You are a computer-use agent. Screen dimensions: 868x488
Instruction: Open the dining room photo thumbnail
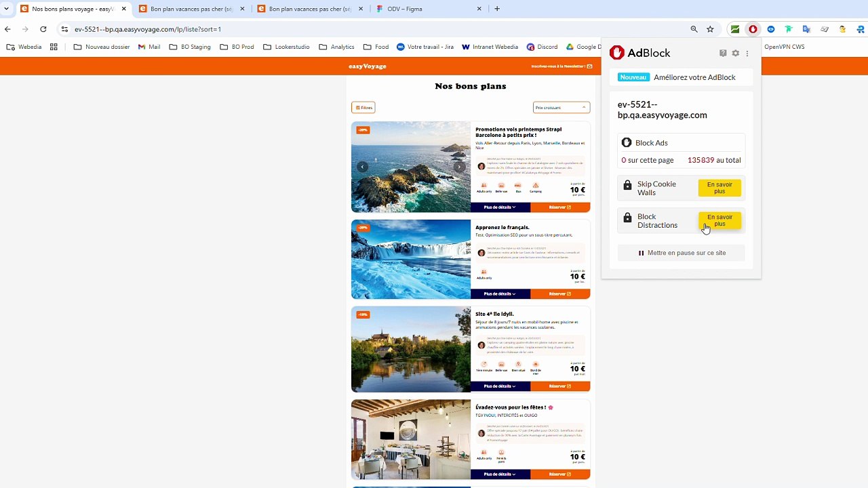(411, 439)
